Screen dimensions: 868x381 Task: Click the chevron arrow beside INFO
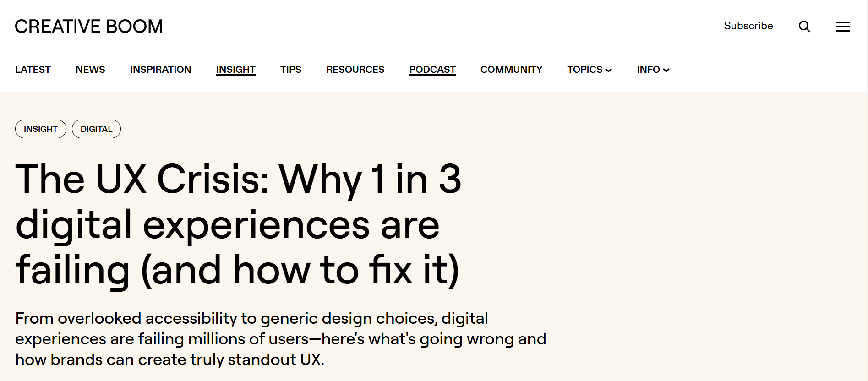pos(666,70)
